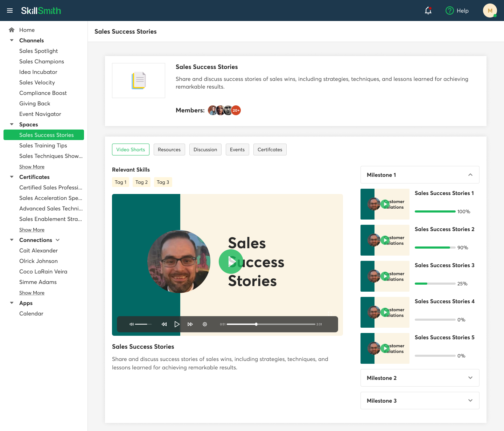Click the large green play button

point(231,262)
